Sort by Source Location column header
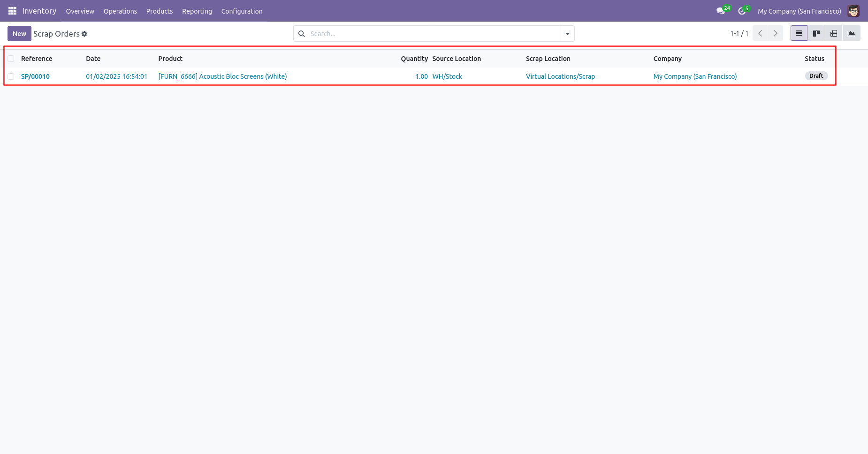This screenshot has width=868, height=454. [457, 59]
